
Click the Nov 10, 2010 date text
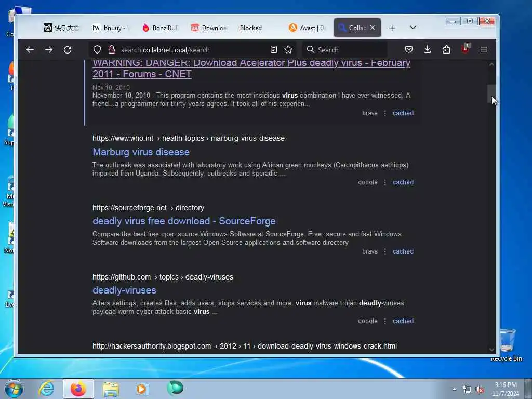click(x=111, y=87)
